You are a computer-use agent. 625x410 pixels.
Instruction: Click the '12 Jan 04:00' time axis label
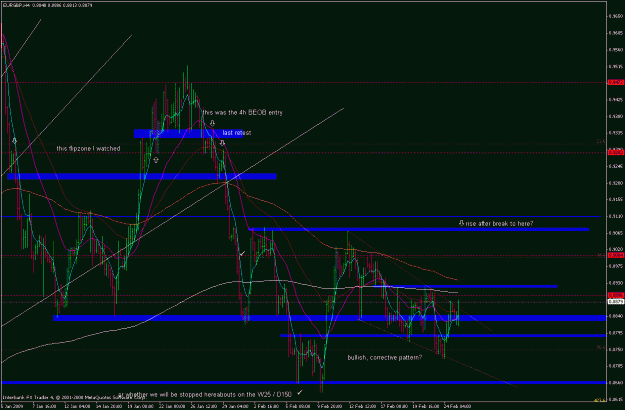click(x=77, y=406)
